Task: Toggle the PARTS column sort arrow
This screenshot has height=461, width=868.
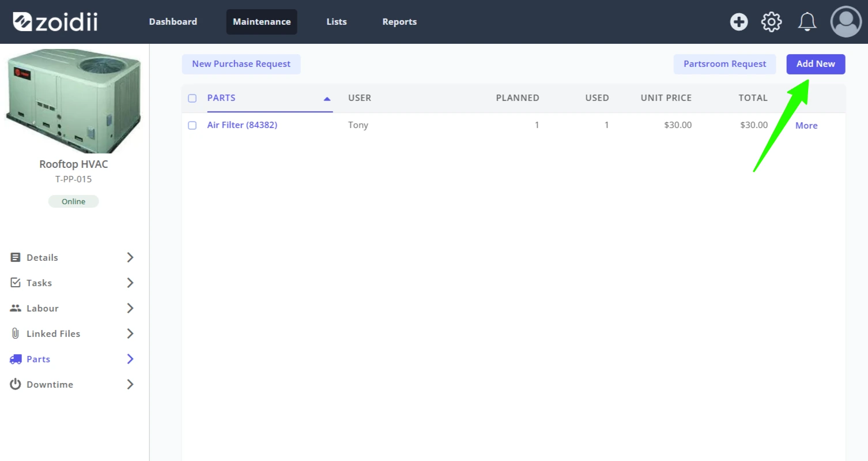Action: click(327, 99)
